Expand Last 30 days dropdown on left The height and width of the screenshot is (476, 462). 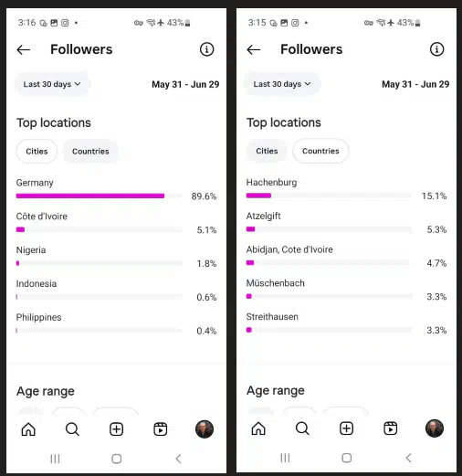(52, 84)
